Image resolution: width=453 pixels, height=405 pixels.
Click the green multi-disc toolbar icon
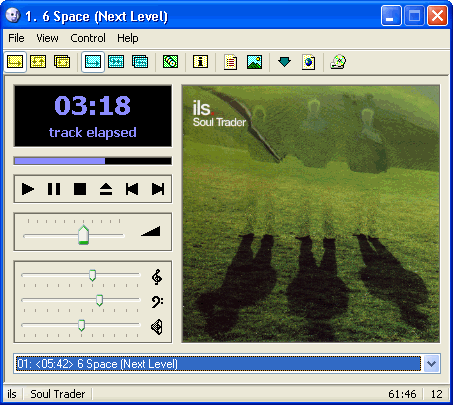[x=170, y=62]
